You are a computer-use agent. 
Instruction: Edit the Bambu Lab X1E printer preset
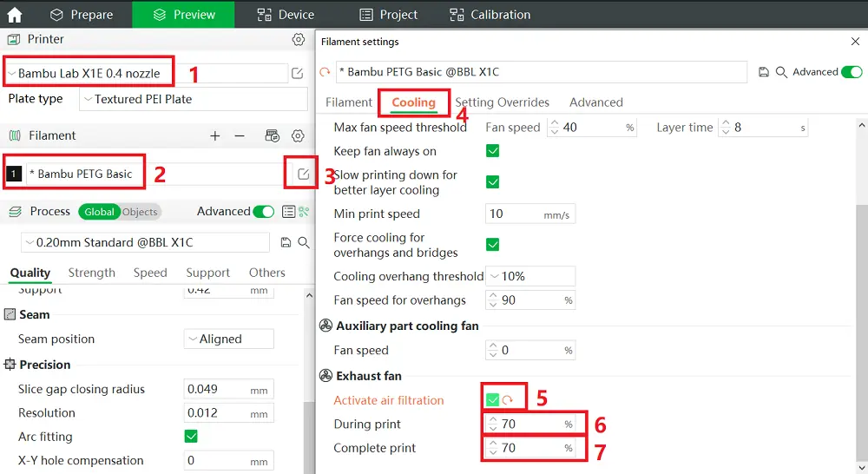pos(297,73)
